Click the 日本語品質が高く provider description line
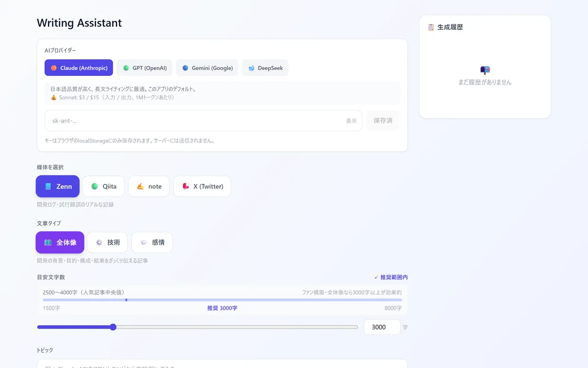588x368 pixels. [124, 89]
